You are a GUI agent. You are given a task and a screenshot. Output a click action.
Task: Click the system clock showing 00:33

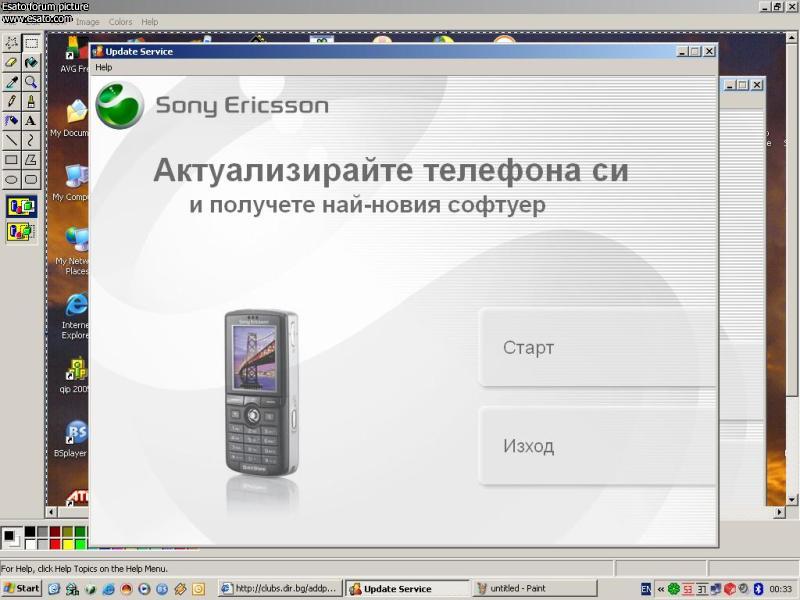point(781,589)
